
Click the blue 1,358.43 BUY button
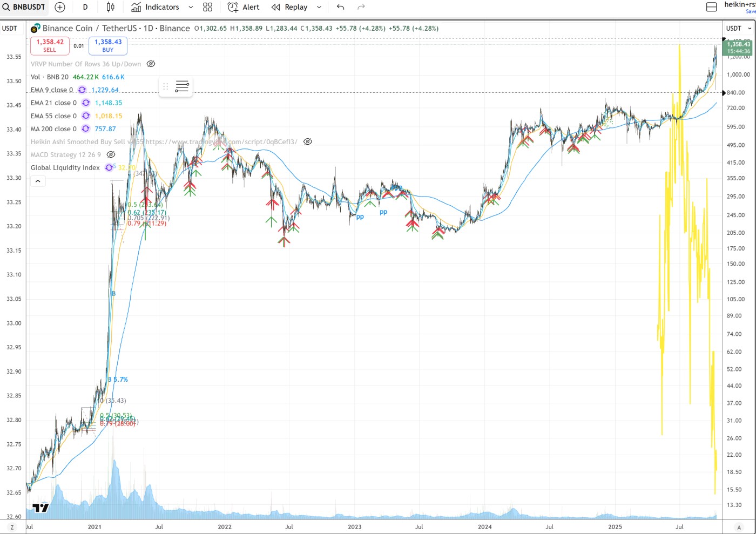point(108,46)
